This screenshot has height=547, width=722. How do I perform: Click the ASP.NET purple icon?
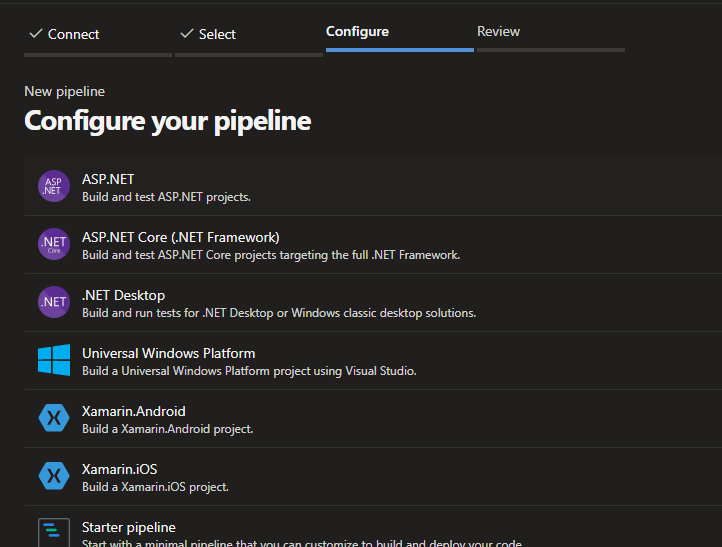pos(54,187)
